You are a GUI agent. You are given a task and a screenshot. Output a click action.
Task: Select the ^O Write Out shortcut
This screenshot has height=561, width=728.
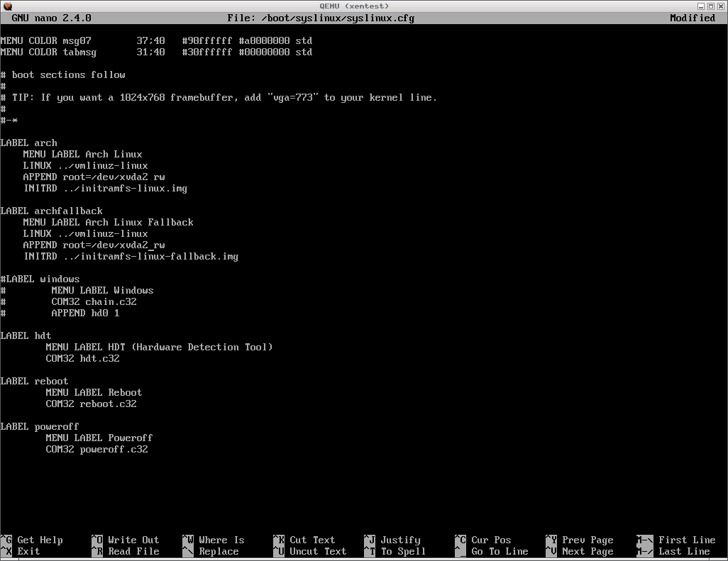click(x=126, y=540)
